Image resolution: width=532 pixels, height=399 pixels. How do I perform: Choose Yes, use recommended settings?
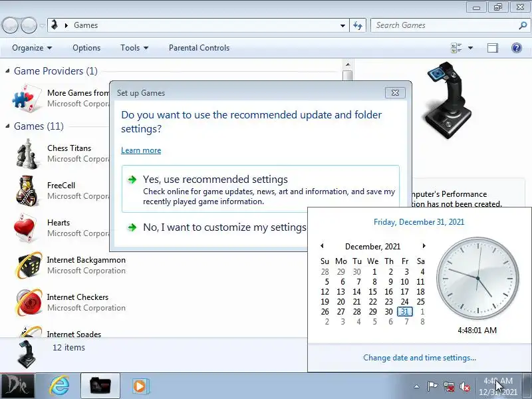(261, 189)
